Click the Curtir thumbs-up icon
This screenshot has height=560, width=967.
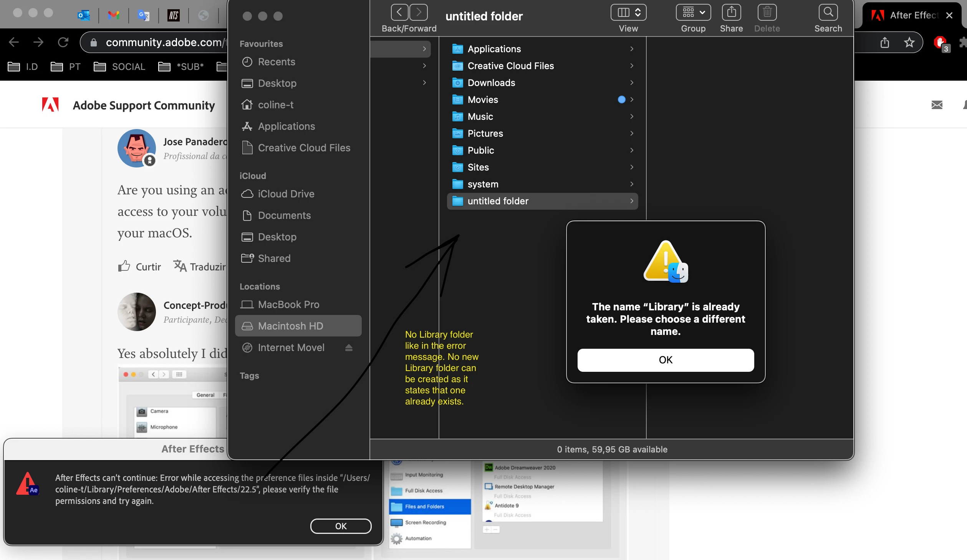click(x=124, y=266)
